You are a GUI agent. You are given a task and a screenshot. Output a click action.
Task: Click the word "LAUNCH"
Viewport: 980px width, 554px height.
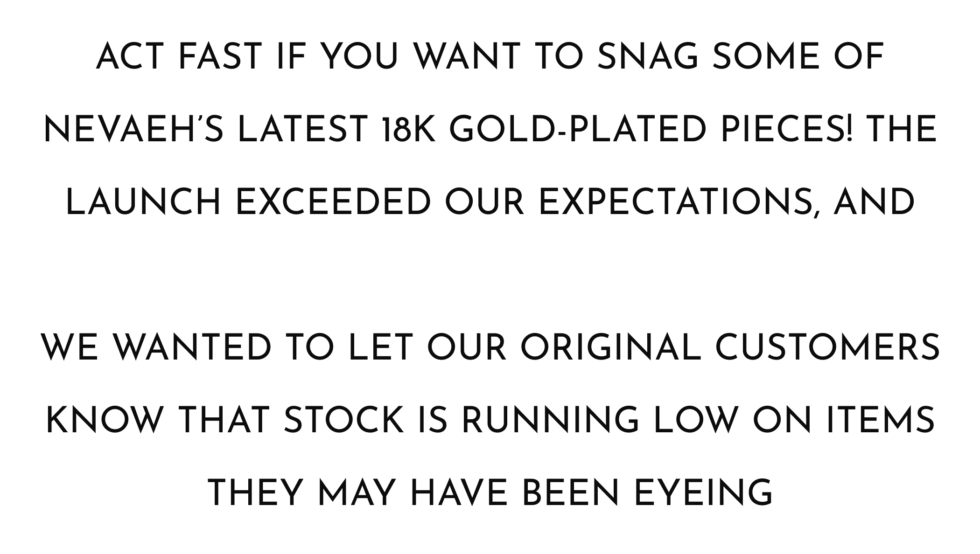144,202
